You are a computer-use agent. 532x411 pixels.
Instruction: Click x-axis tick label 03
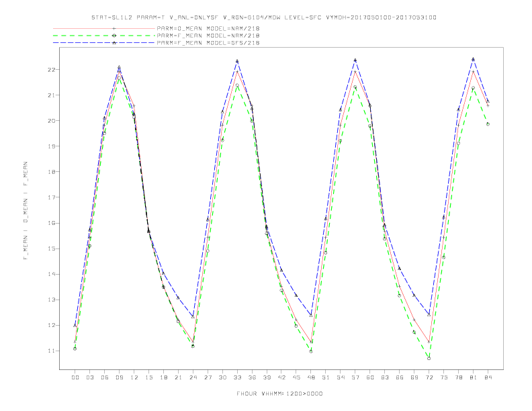[89, 377]
